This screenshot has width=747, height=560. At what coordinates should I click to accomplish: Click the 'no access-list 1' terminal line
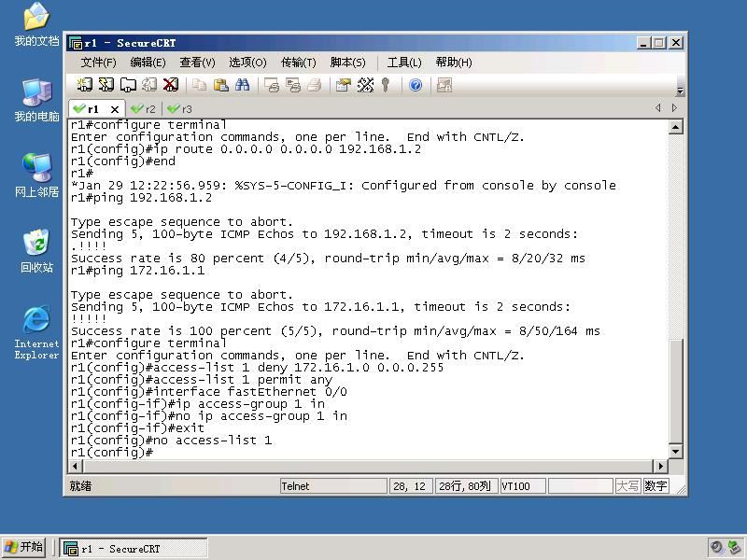(171, 440)
